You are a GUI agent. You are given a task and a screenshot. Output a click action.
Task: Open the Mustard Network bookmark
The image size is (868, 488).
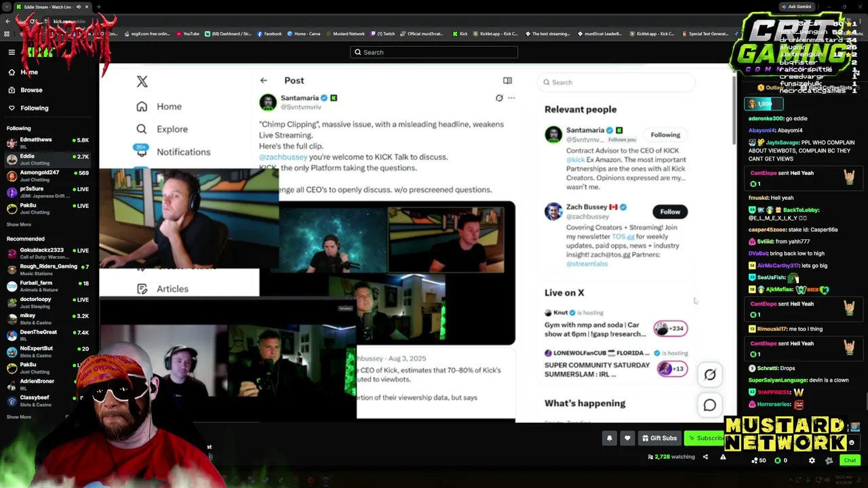[x=346, y=33]
